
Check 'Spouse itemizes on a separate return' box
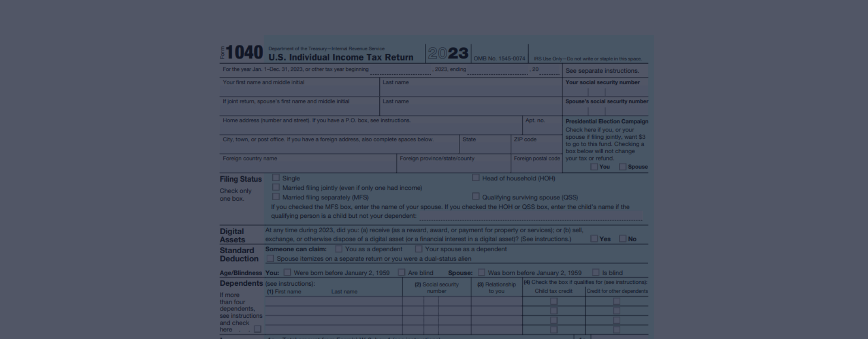(x=270, y=259)
